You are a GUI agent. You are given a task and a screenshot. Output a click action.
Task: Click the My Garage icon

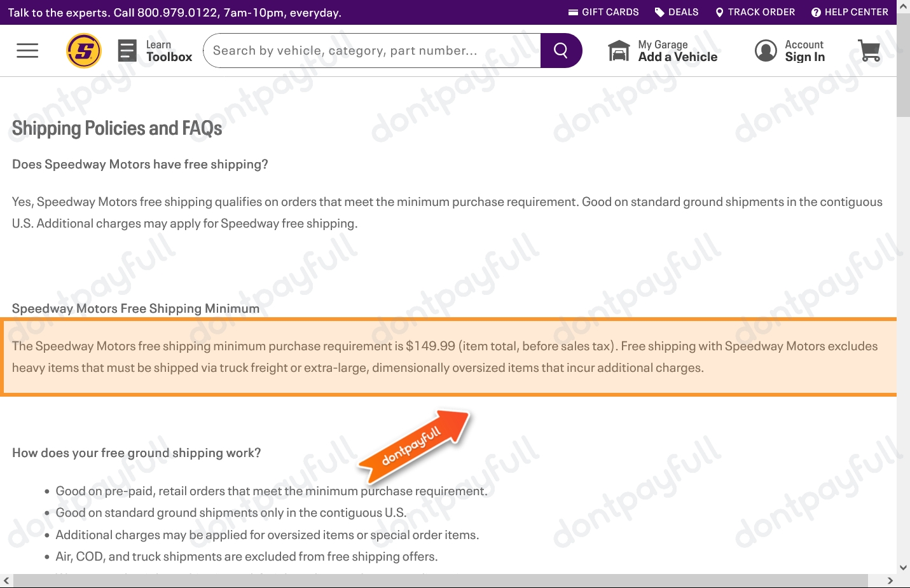pos(619,51)
